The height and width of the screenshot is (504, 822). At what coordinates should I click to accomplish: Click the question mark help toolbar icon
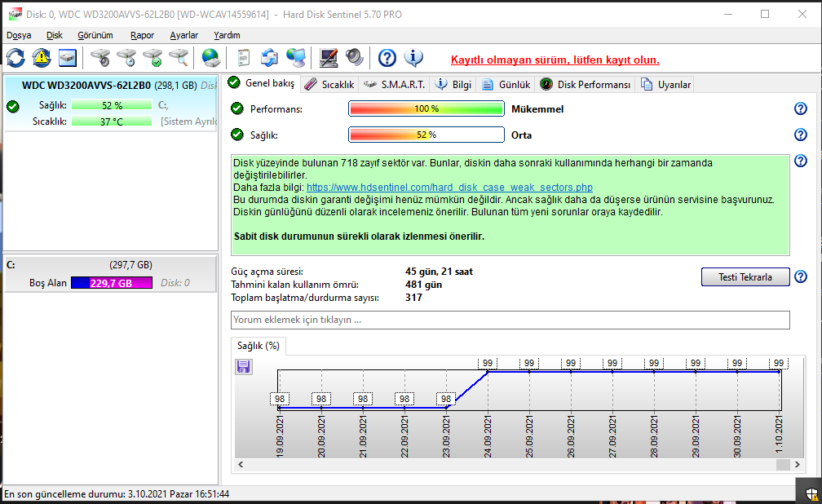tap(387, 58)
